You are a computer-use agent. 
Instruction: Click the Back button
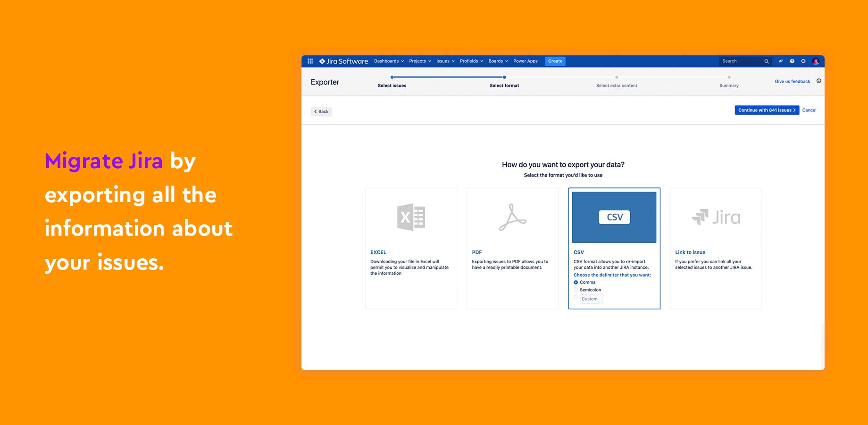[x=321, y=111]
